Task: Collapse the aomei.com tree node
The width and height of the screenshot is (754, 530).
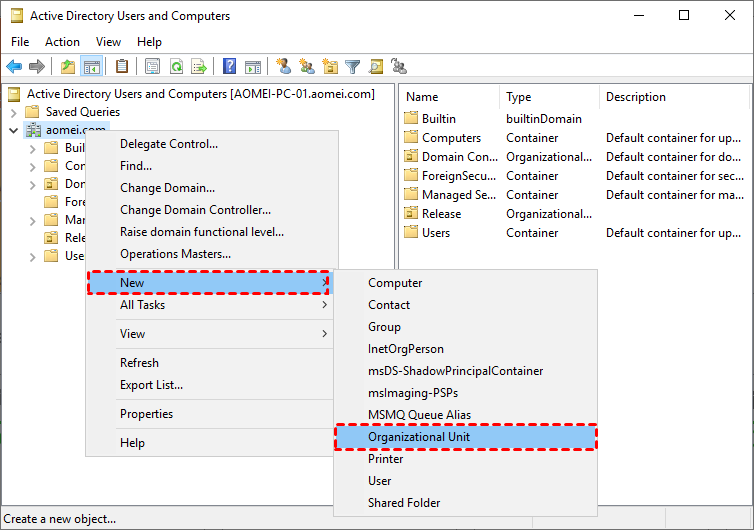Action: (13, 130)
